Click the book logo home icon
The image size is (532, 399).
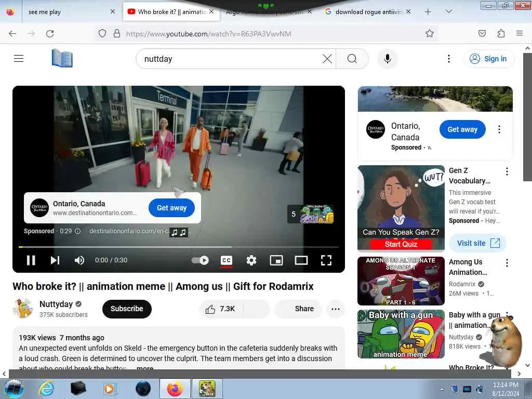pyautogui.click(x=62, y=58)
